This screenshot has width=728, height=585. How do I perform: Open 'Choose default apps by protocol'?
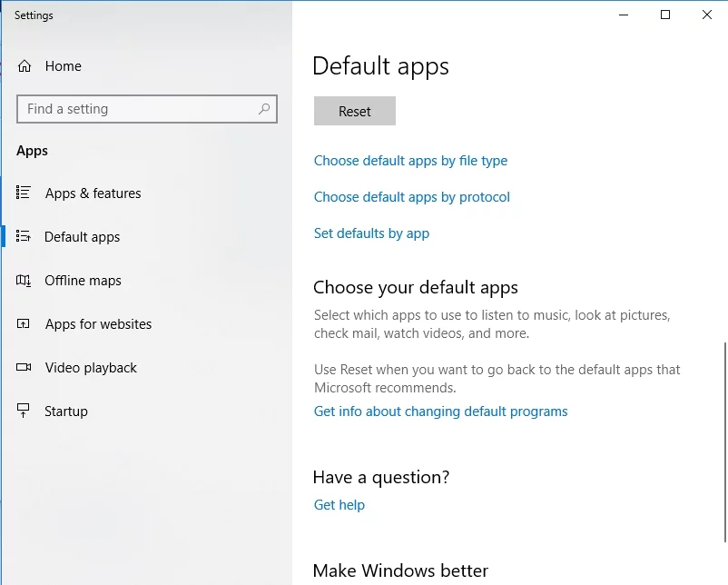point(412,197)
